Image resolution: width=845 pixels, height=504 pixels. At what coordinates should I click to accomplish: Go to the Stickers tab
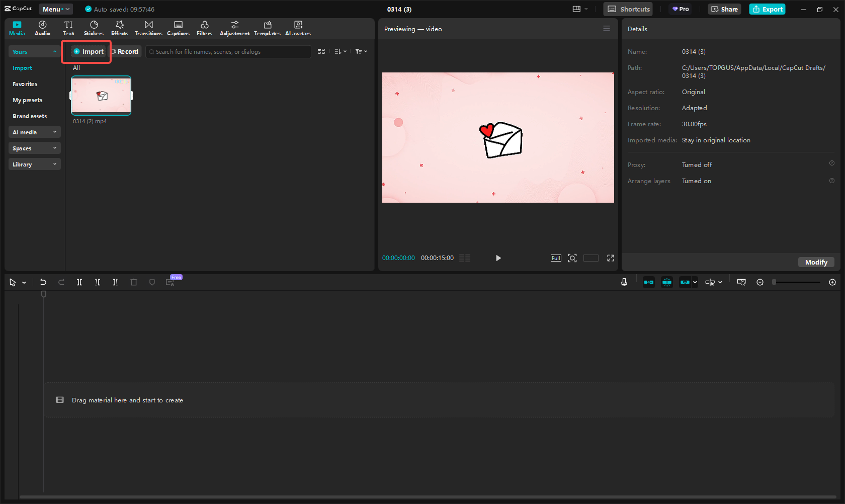pos(94,28)
